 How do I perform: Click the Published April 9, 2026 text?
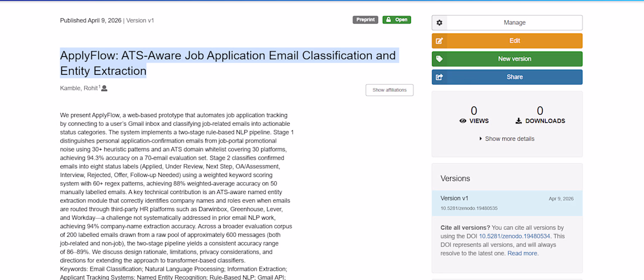point(90,20)
